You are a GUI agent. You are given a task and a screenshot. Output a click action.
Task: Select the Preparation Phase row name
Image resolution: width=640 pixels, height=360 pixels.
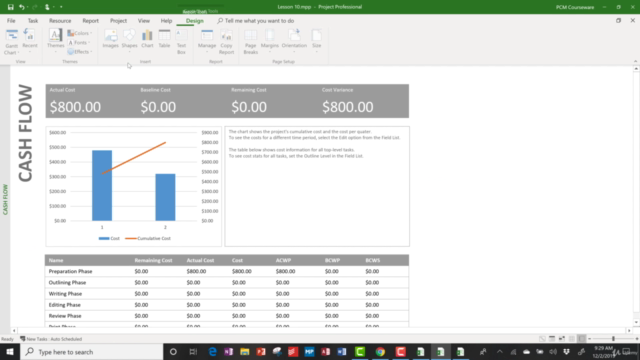tap(70, 271)
